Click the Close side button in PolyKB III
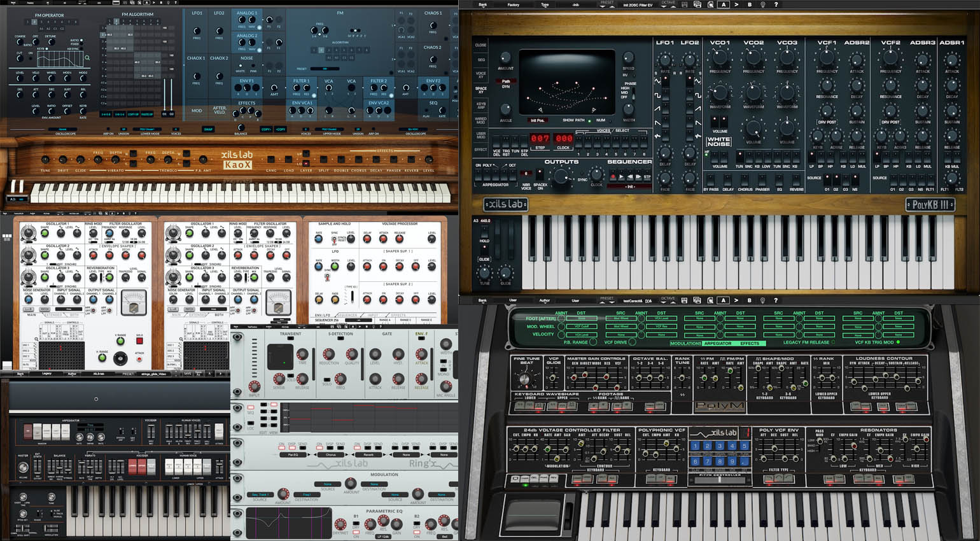Viewport: 980px width, 541px height. 480,45
